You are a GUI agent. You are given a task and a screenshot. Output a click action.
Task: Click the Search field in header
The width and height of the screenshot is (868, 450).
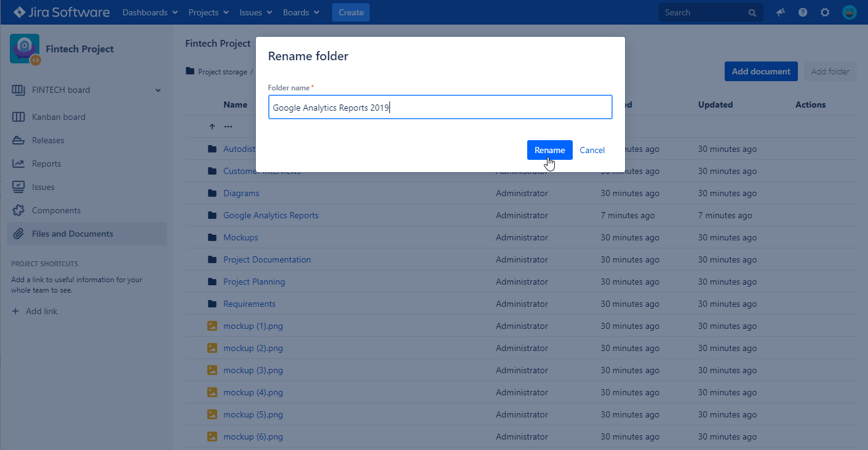[704, 12]
